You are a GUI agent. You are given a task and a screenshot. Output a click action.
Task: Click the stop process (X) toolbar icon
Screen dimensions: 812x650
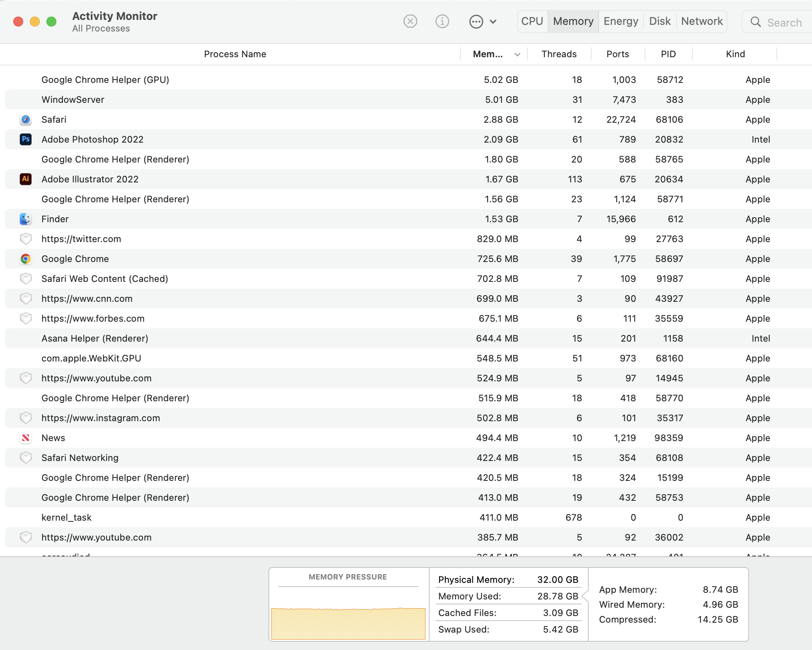pyautogui.click(x=410, y=21)
